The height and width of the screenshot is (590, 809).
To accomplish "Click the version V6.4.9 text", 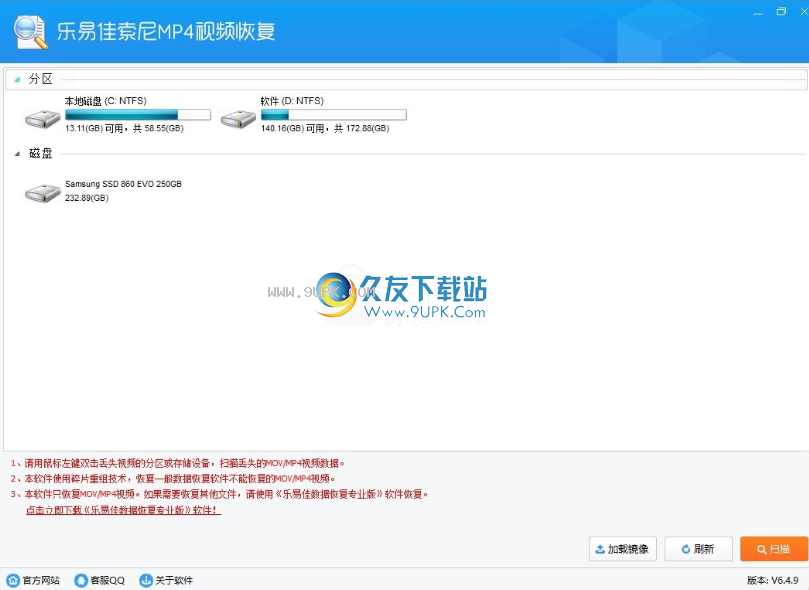I will [x=773, y=580].
